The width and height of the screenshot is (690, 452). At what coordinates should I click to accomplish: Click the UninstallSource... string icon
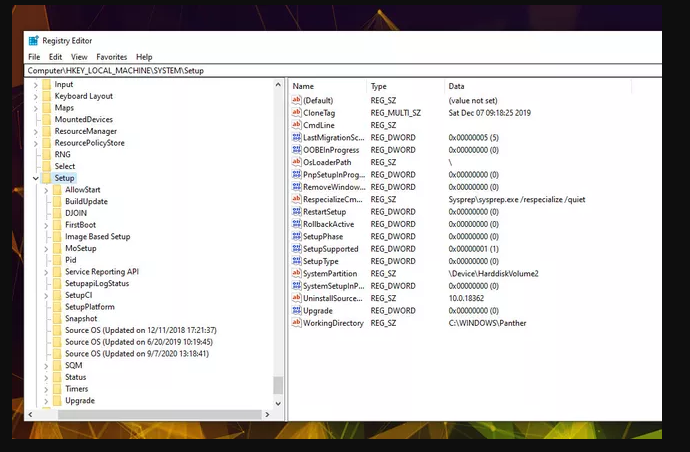pos(297,298)
